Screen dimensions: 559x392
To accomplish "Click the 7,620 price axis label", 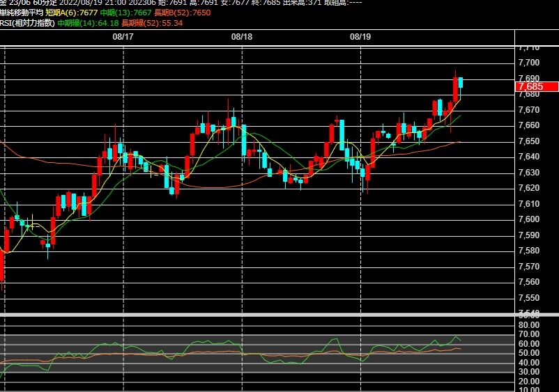I will (529, 188).
